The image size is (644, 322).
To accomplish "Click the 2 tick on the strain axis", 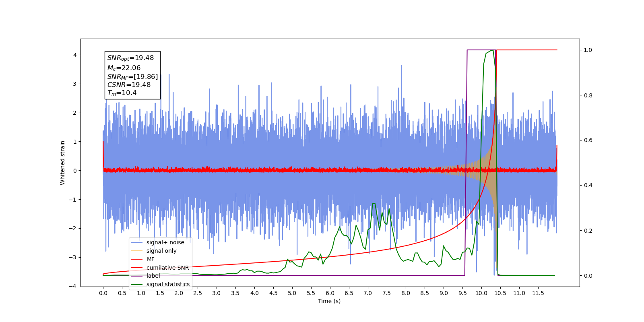I will pos(75,113).
